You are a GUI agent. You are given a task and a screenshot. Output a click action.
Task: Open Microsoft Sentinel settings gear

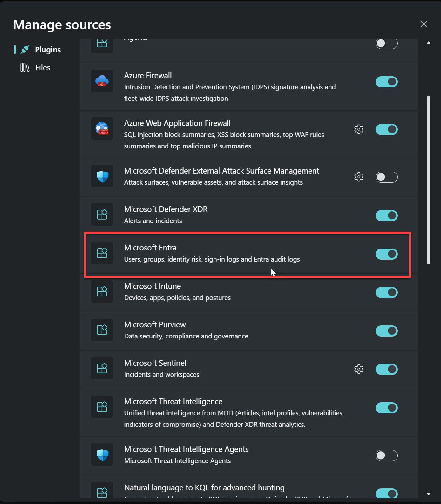(x=359, y=369)
